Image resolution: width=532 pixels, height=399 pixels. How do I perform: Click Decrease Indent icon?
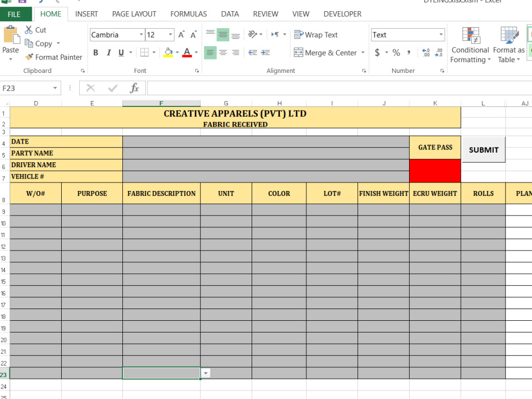[252, 53]
